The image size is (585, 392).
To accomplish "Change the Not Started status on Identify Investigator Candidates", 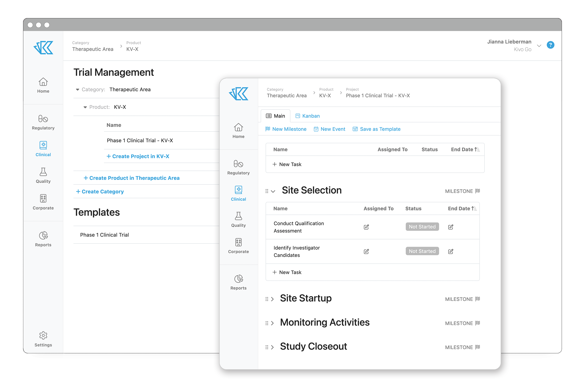I will pos(422,251).
